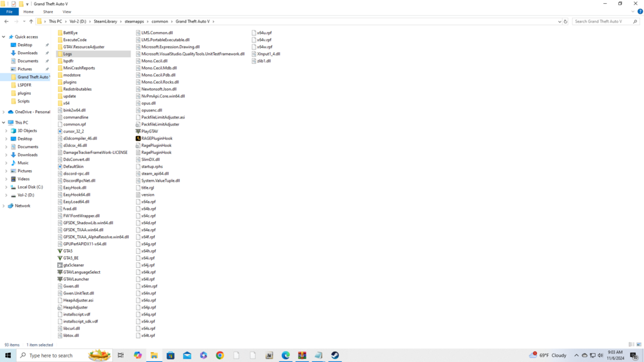644x362 pixels.
Task: Select the HeapAdjuster config file
Action: [73, 307]
